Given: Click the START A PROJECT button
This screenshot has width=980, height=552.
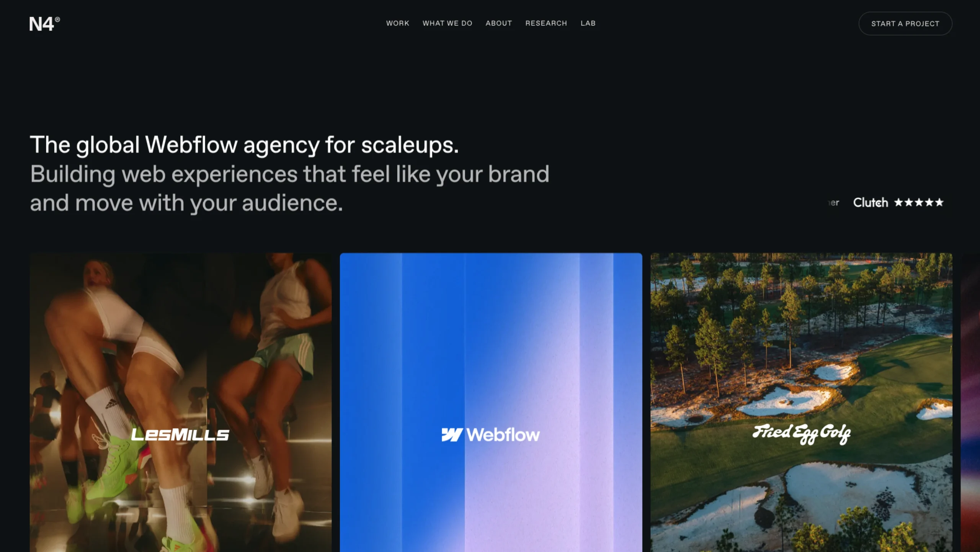Looking at the screenshot, I should [x=905, y=24].
